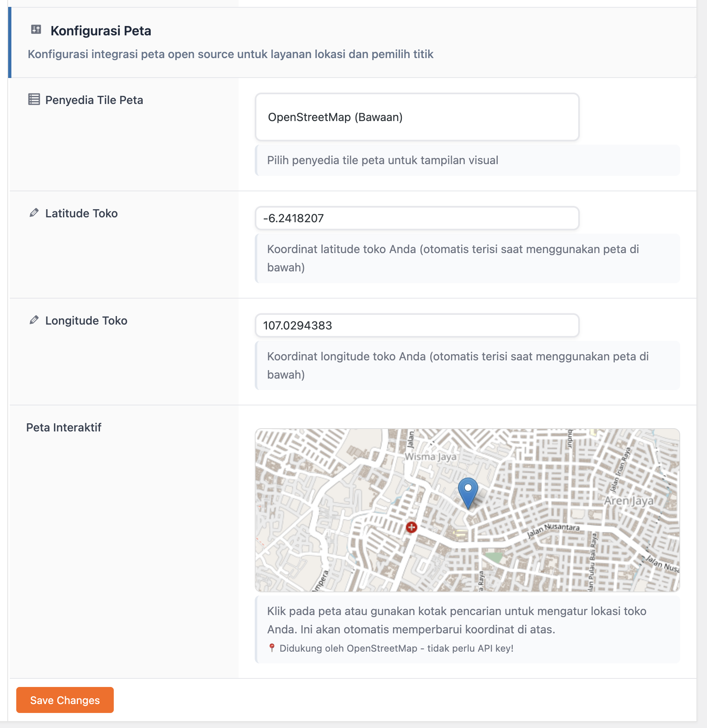Click the Wisma Jaya label on the map
The width and height of the screenshot is (707, 728).
[x=430, y=457]
